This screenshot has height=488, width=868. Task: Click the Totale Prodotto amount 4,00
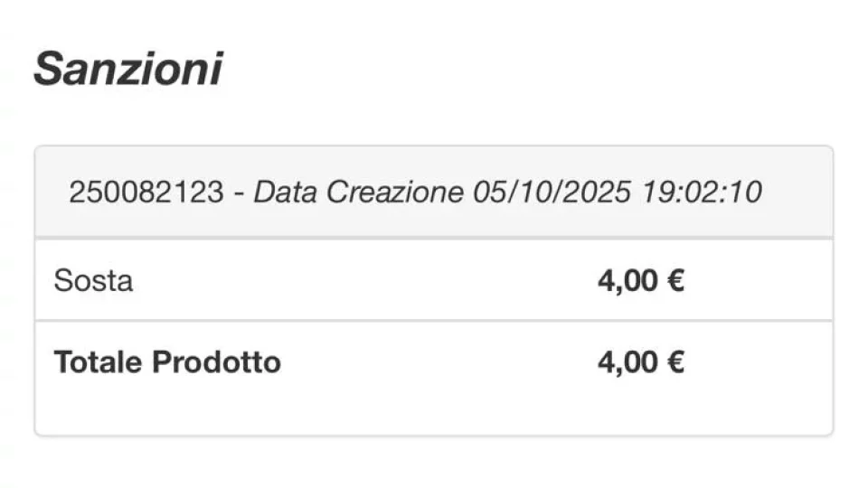tap(627, 362)
